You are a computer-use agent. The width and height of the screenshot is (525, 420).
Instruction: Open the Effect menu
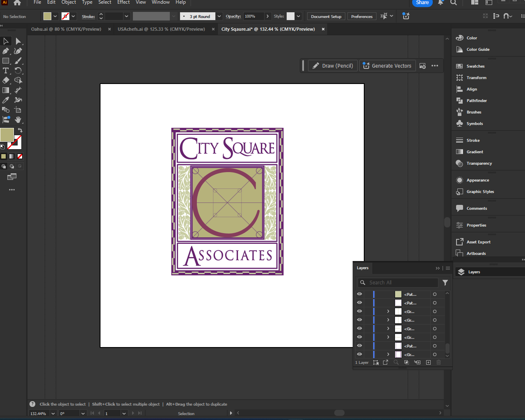(123, 2)
